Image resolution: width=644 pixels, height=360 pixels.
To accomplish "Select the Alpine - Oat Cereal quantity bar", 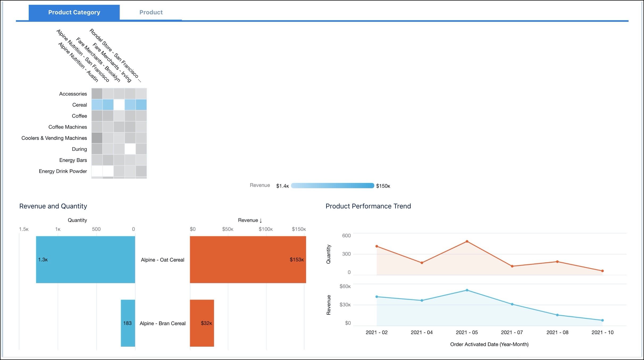I will tap(85, 259).
